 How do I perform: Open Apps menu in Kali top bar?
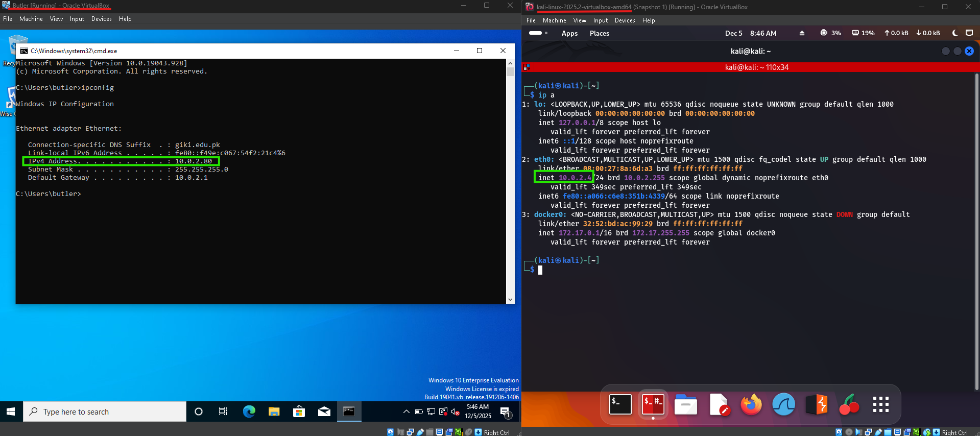pos(569,33)
